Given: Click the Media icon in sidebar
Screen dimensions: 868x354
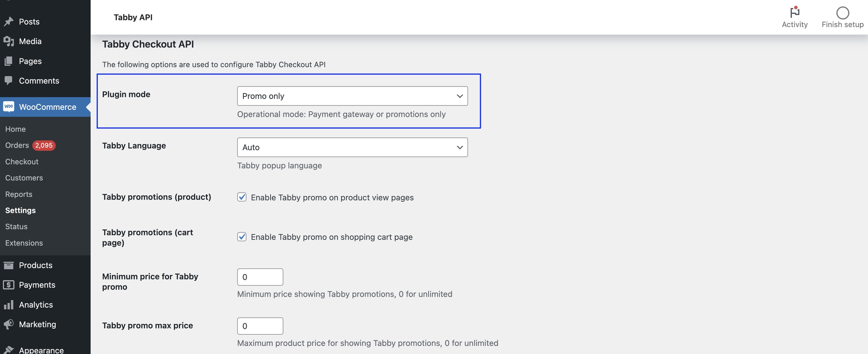Looking at the screenshot, I should point(8,41).
